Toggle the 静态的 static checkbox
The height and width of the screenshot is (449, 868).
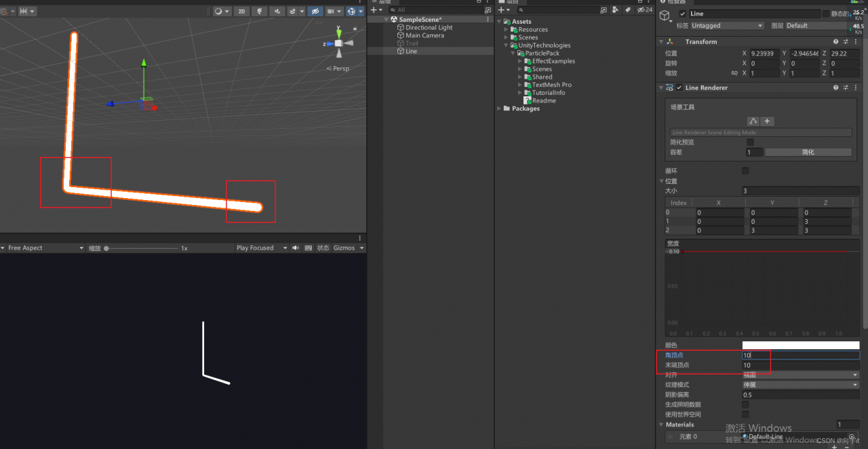click(x=826, y=14)
